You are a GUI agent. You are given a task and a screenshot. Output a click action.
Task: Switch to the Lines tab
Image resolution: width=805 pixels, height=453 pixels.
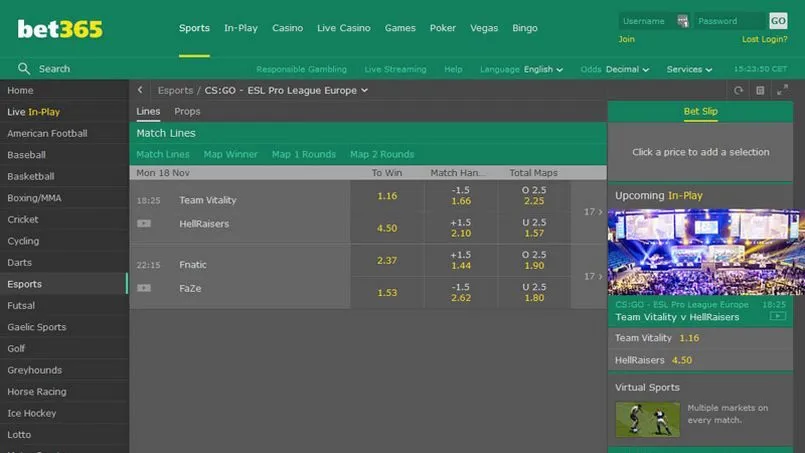tap(148, 111)
